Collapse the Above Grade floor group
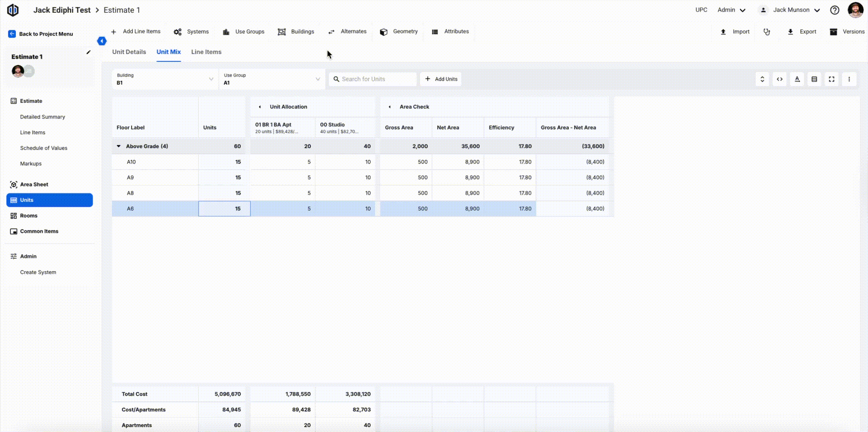 119,146
